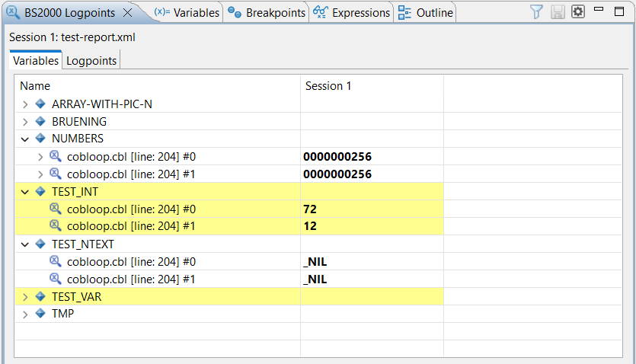Select TEST_NTEXT cobloop.cbl entry #0 row

[131, 261]
